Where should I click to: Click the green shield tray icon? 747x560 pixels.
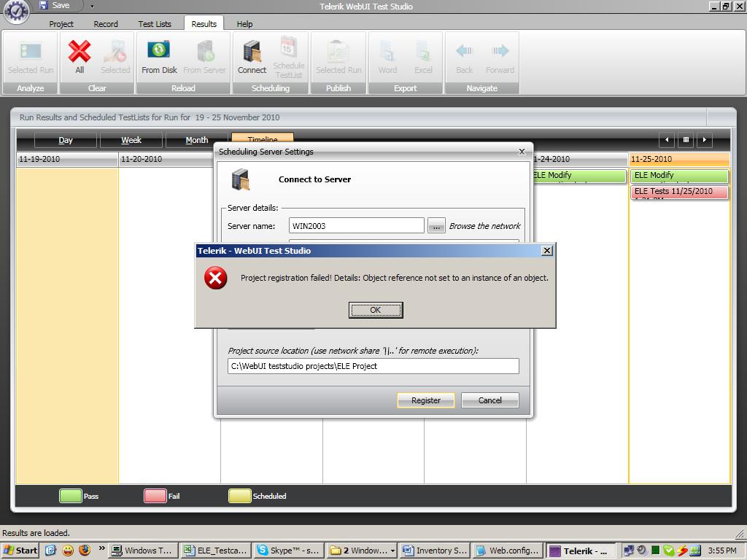[x=669, y=551]
